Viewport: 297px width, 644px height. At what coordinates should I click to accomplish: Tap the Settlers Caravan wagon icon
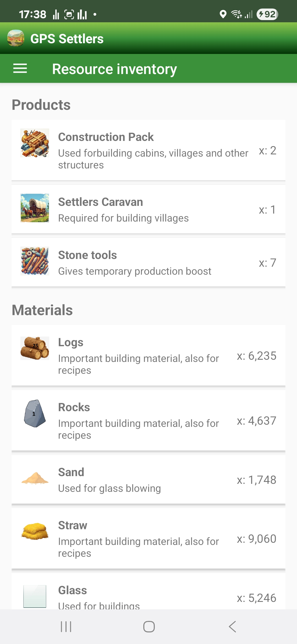tap(35, 208)
